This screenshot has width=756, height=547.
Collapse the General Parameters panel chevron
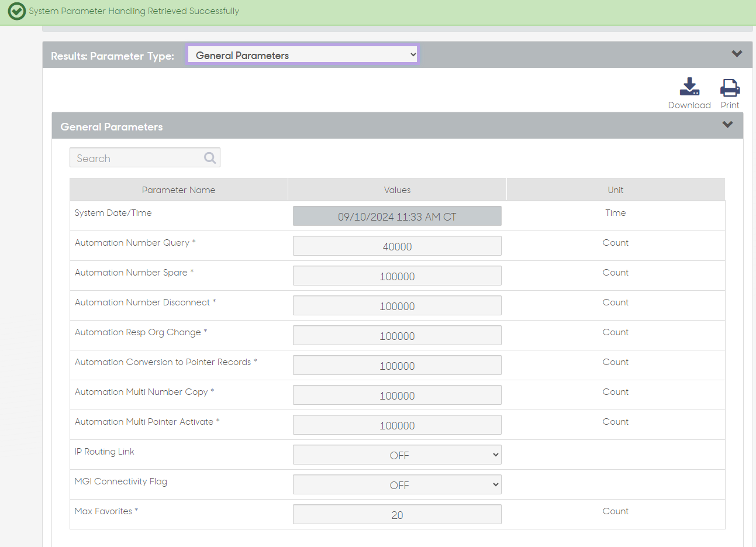coord(727,125)
